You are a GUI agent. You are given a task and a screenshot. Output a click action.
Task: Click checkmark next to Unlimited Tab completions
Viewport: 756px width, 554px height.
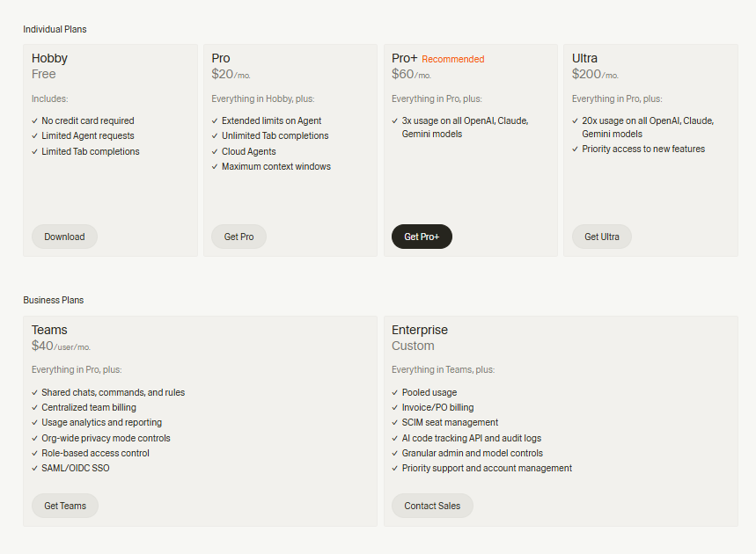(215, 136)
